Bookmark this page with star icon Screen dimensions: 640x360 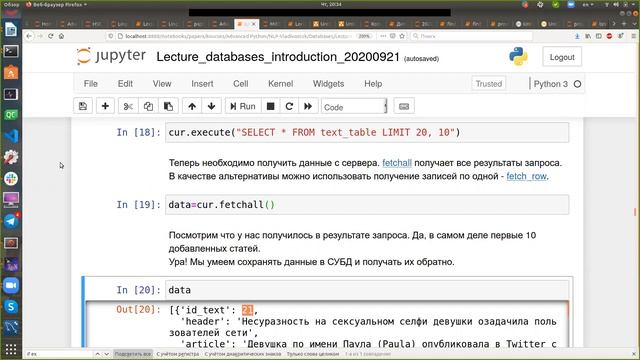[402, 36]
